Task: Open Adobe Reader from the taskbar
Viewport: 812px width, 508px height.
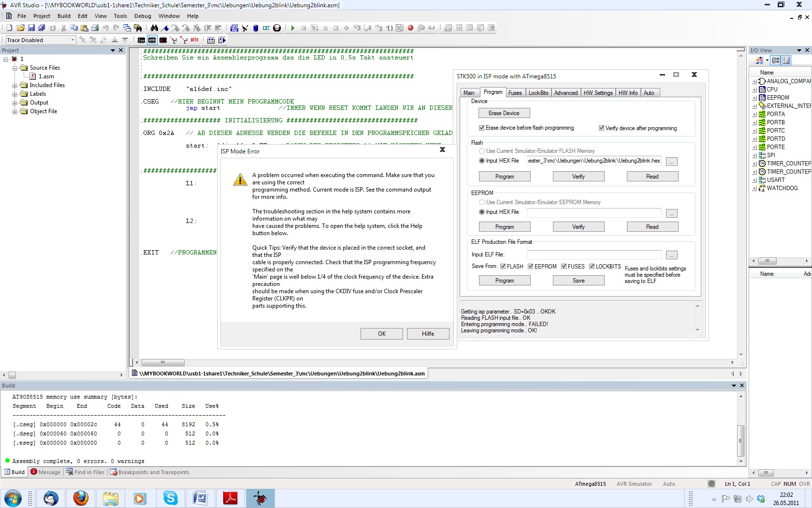Action: tap(230, 498)
